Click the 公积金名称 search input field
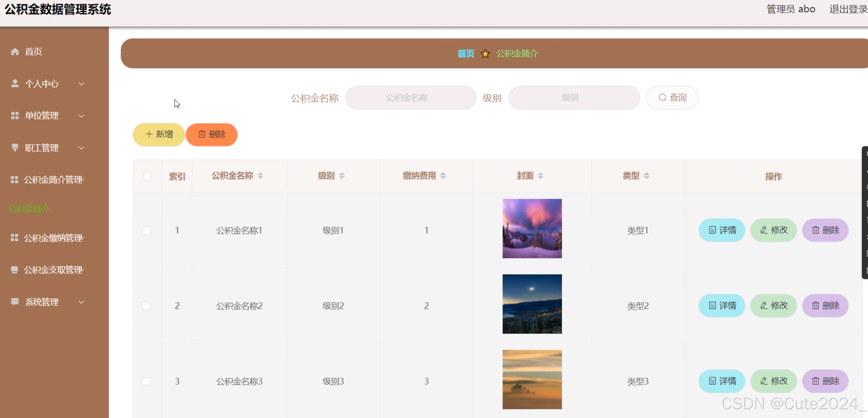 (x=411, y=98)
